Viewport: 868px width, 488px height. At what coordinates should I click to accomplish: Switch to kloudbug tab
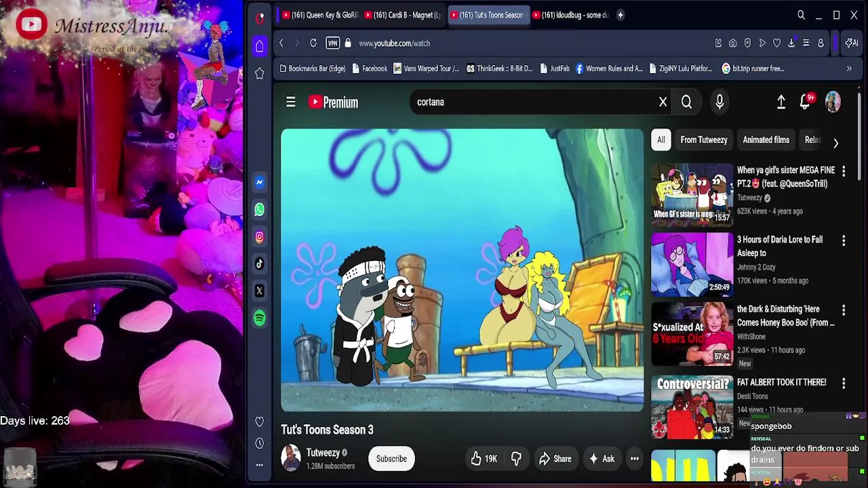coord(571,15)
